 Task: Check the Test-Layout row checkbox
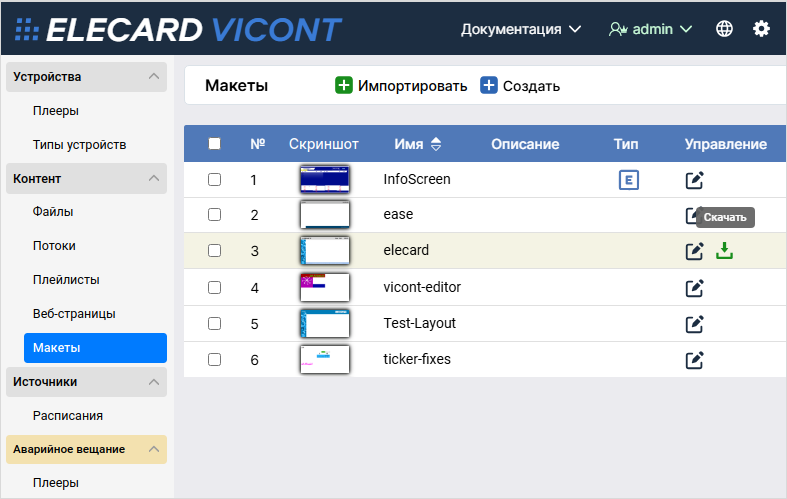[x=214, y=323]
